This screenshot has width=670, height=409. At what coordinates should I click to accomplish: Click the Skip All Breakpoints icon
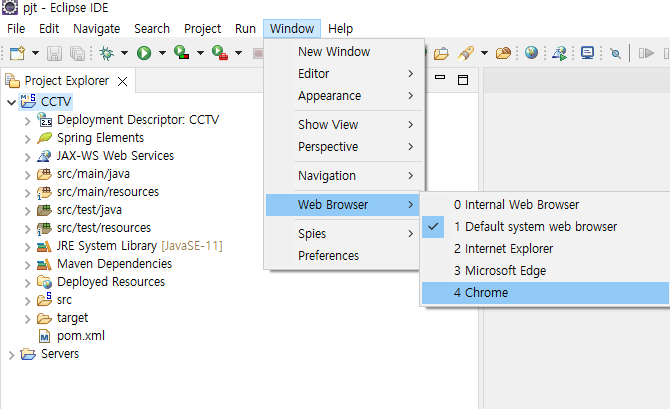pos(615,53)
